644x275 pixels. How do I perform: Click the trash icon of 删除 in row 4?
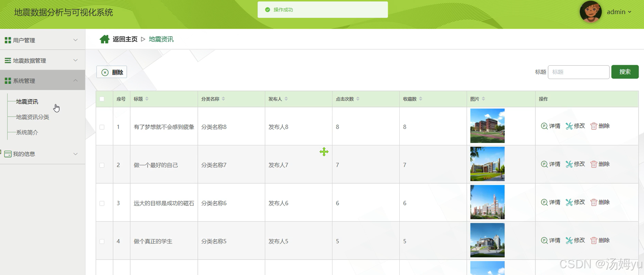pos(594,240)
